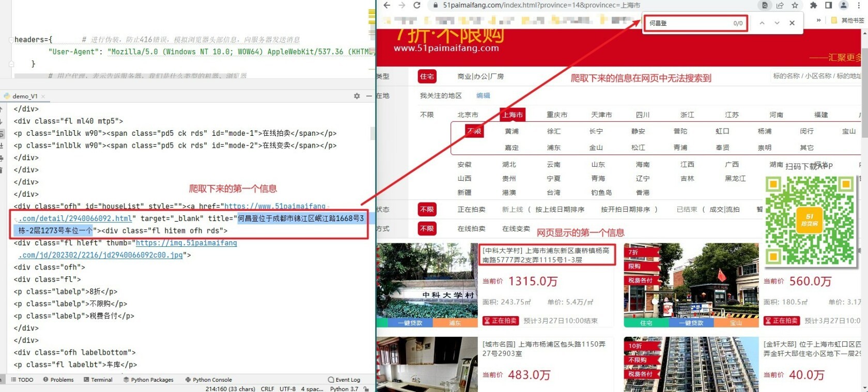Filter by 在线变卖 method
Viewport: 868px width, 392px height.
pos(516,228)
